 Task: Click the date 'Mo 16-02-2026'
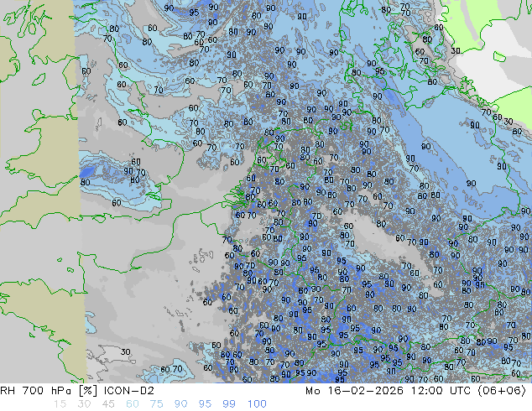coord(362,391)
